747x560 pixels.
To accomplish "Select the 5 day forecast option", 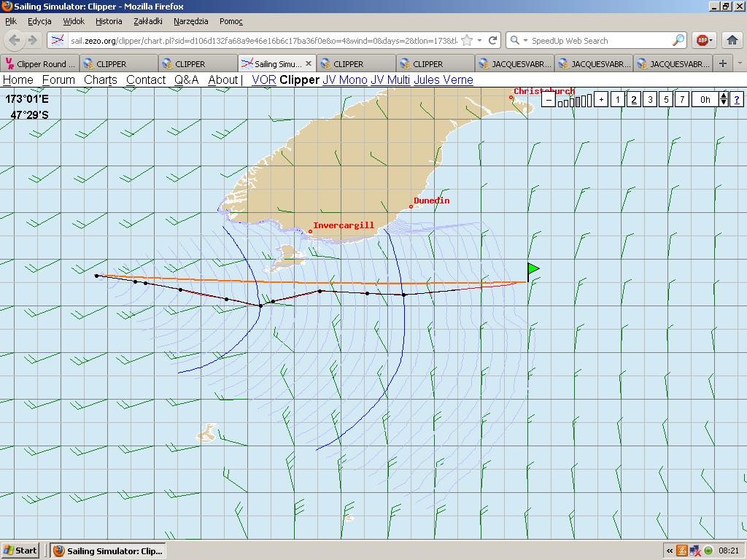I will 666,100.
